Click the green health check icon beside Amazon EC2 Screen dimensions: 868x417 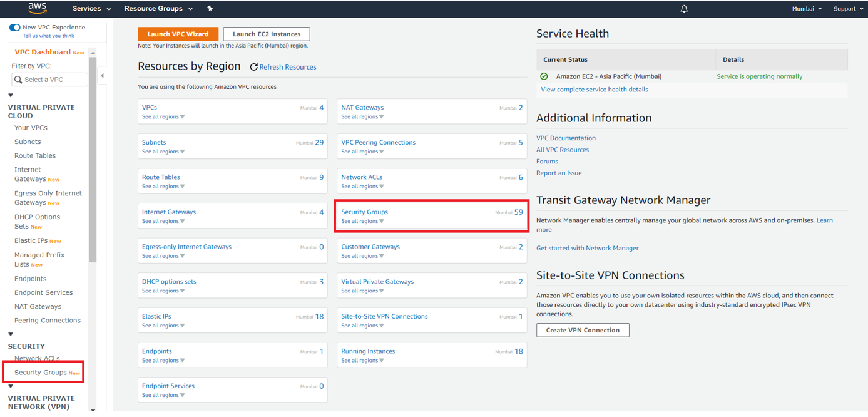pyautogui.click(x=543, y=76)
